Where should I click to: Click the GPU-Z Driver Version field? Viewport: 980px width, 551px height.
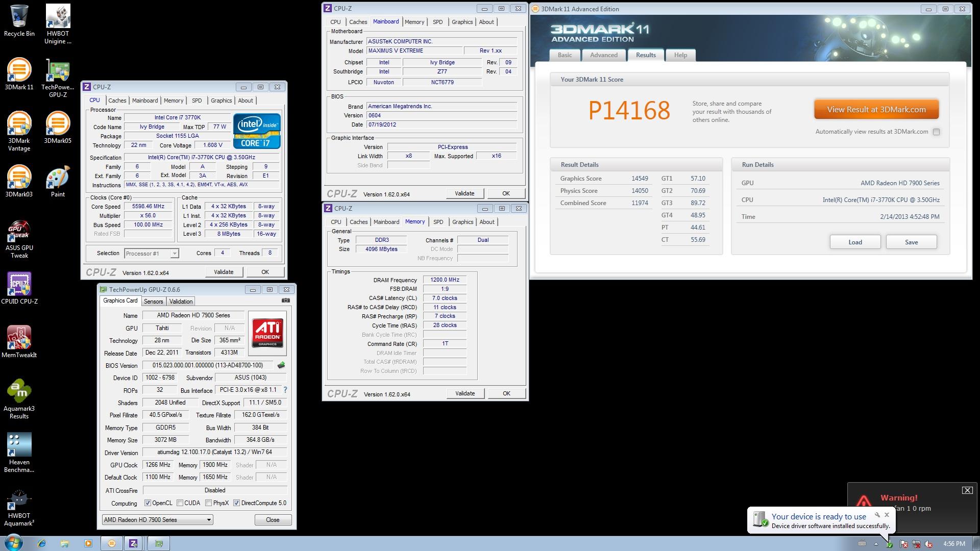click(x=214, y=453)
